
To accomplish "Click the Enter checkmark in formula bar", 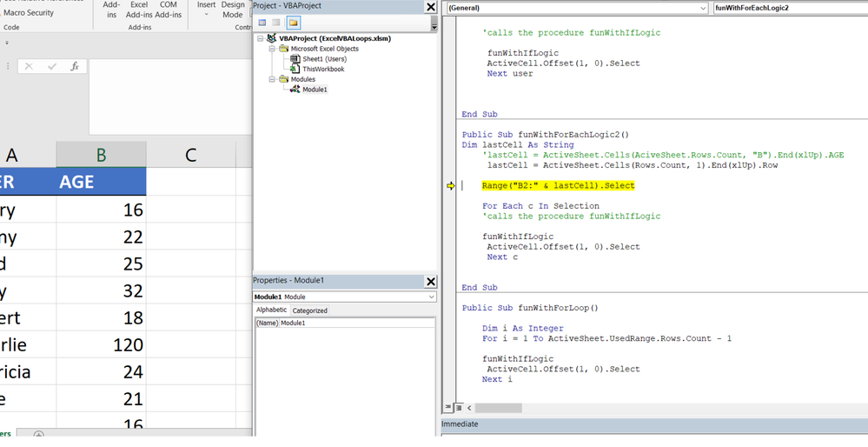I will tap(52, 66).
